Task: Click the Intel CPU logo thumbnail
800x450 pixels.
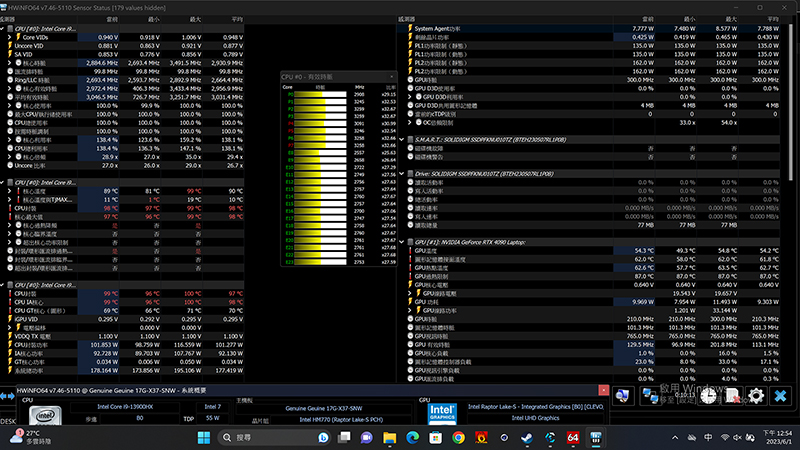Action: click(x=45, y=415)
